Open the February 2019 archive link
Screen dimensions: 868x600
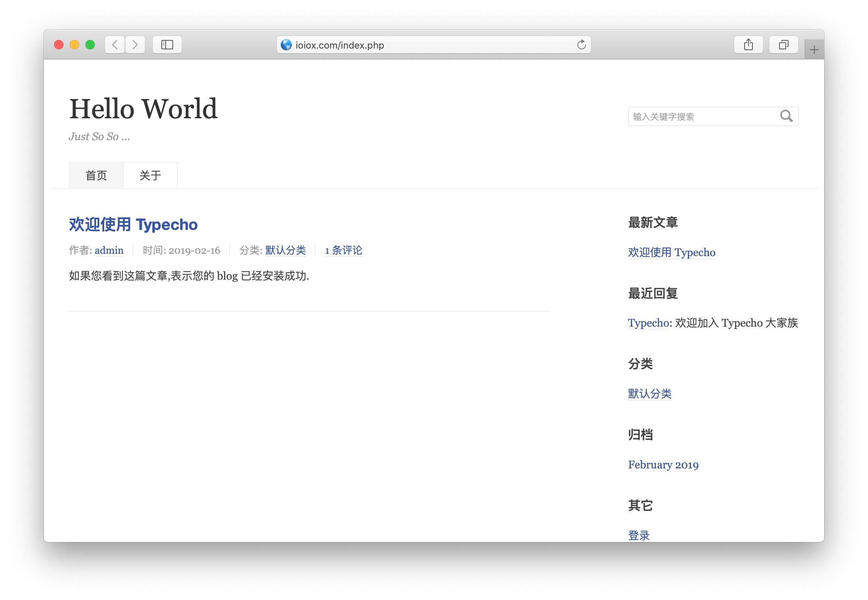(x=663, y=464)
